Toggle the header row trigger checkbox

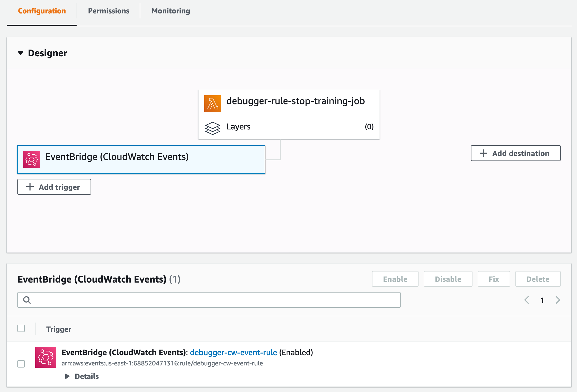coord(21,329)
